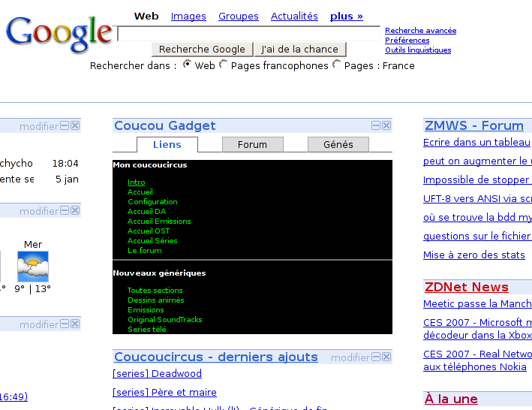
Task: Open the Impossible de stopper thread
Action: tap(476, 180)
